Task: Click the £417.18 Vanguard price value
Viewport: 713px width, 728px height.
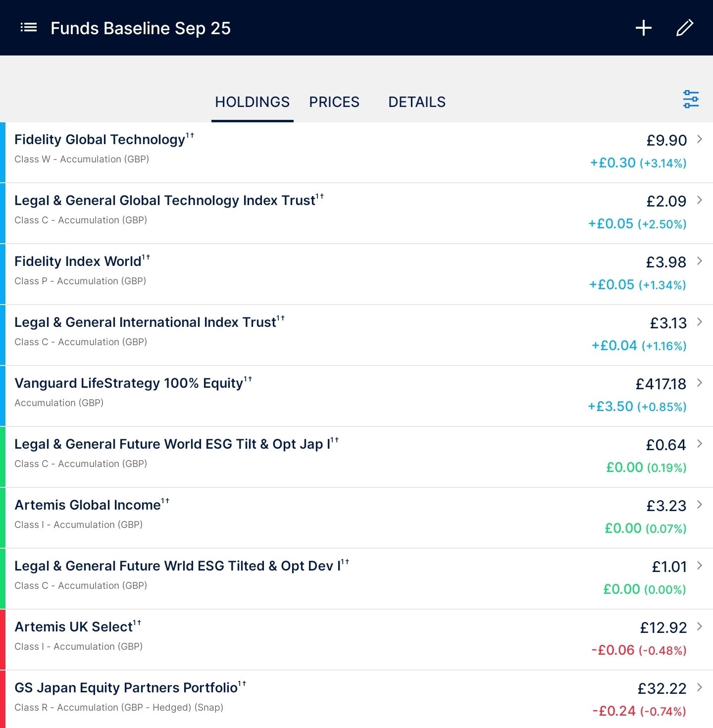Action: pos(661,384)
